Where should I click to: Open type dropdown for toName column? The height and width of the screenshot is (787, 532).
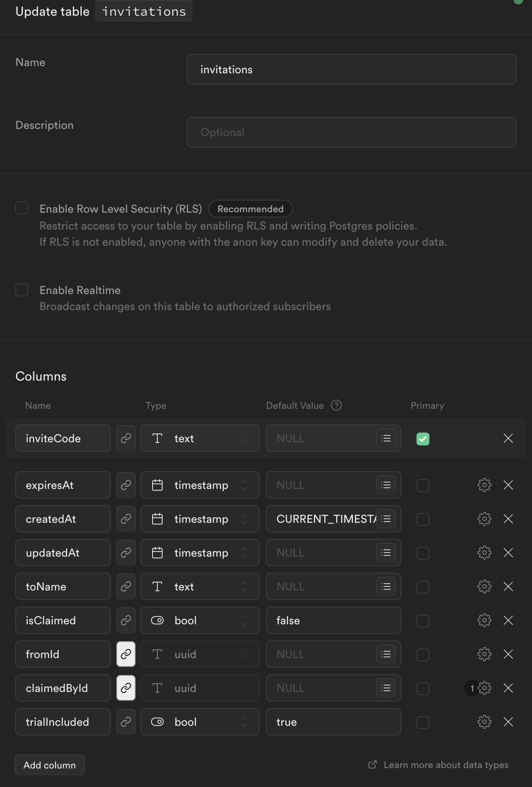200,586
